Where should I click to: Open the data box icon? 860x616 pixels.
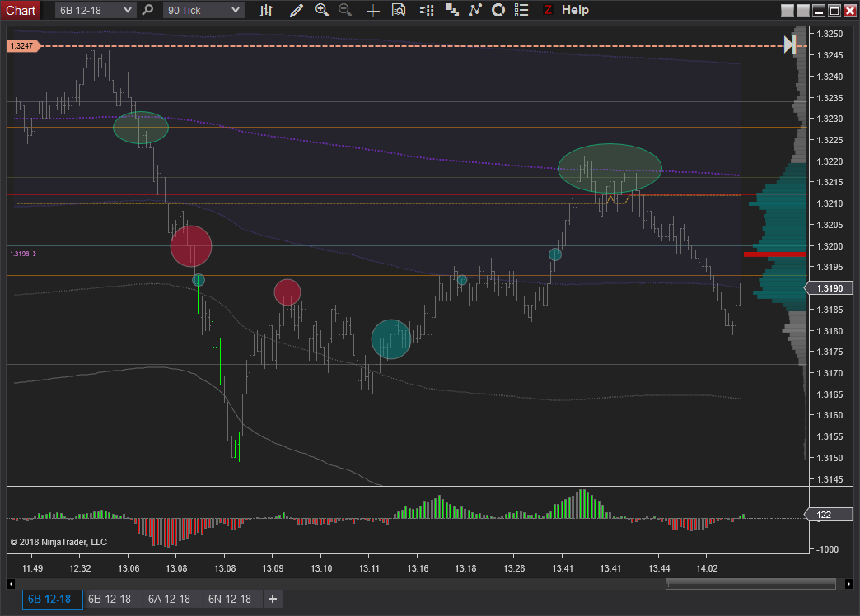[x=399, y=10]
